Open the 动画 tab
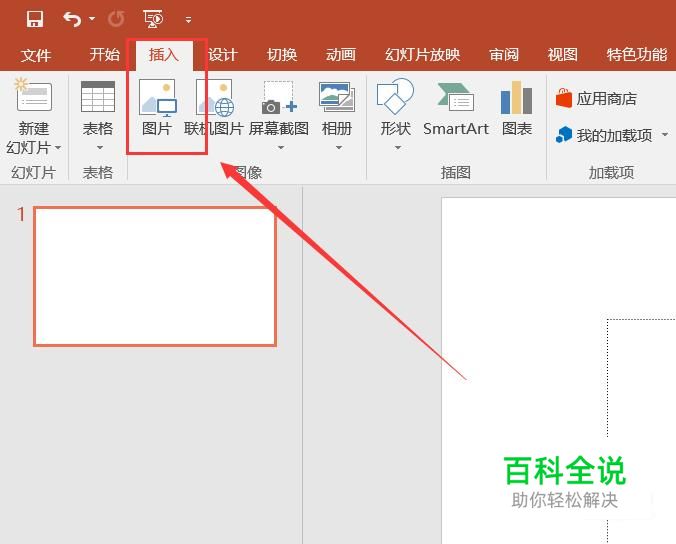Image resolution: width=676 pixels, height=544 pixels. click(x=341, y=55)
